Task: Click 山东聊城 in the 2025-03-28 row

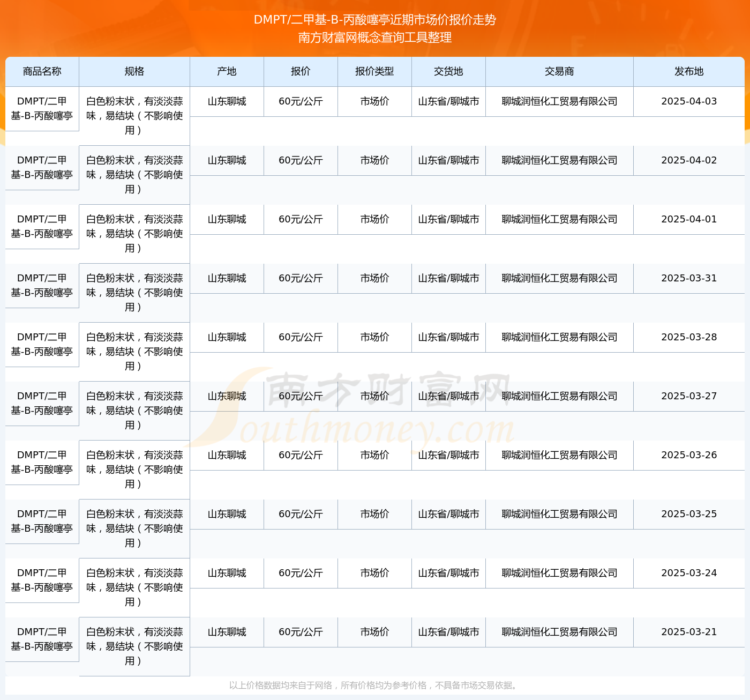Action: pos(227,337)
